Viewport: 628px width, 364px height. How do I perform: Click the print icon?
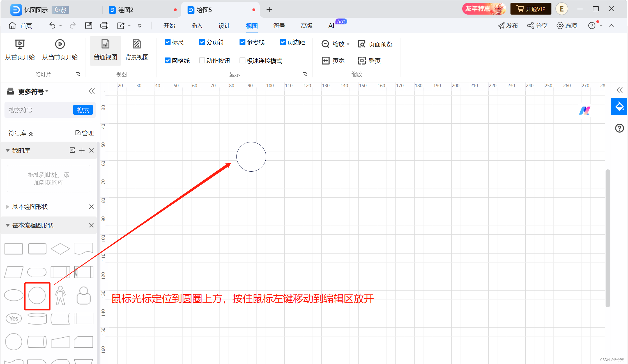104,26
